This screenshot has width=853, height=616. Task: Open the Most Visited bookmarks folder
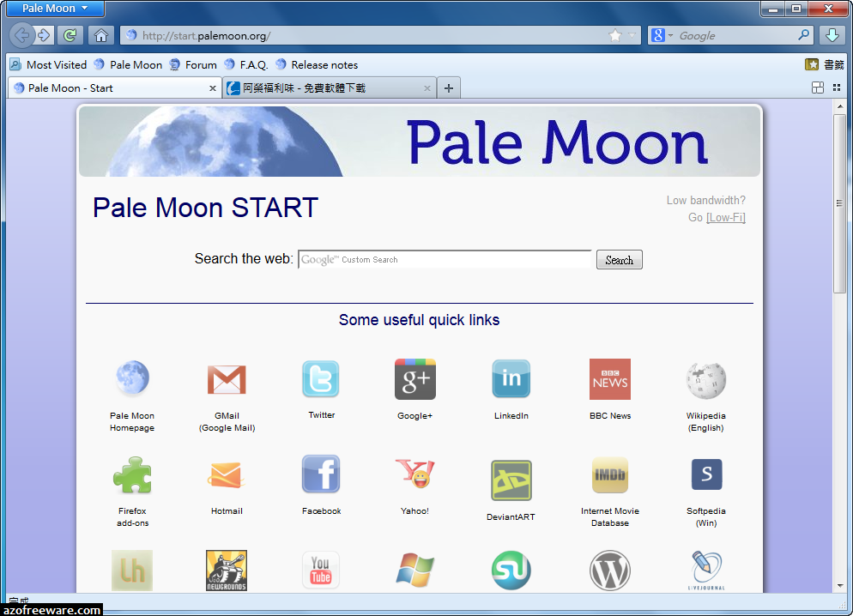tap(48, 64)
